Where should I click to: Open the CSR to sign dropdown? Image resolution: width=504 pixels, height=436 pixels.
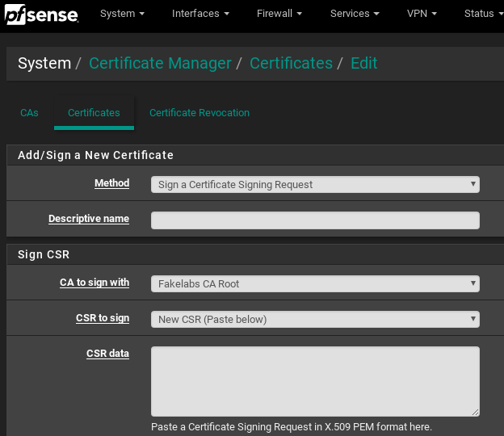coord(315,319)
